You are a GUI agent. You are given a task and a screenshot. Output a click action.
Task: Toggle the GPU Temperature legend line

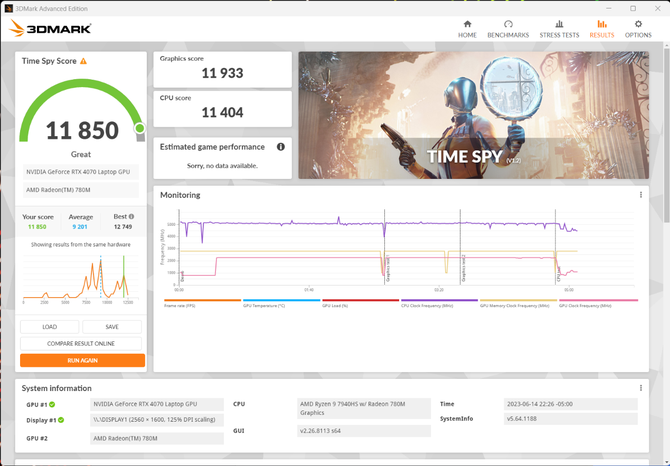(x=281, y=303)
